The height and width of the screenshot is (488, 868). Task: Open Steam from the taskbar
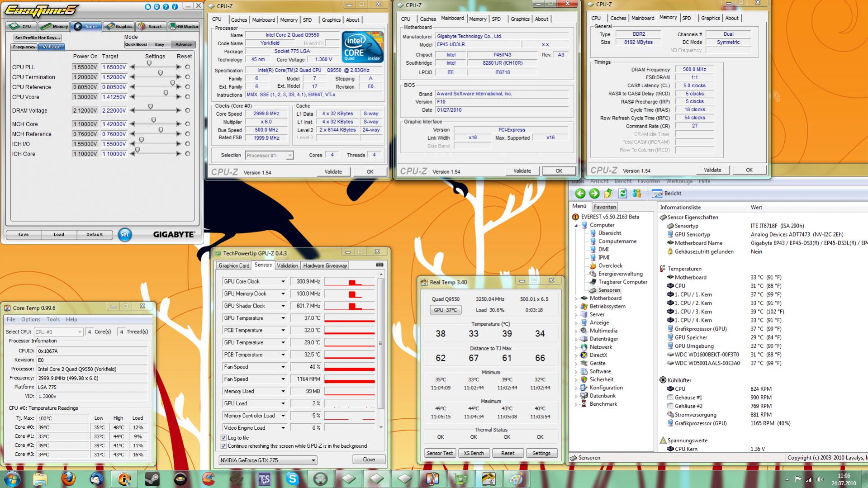[152, 479]
